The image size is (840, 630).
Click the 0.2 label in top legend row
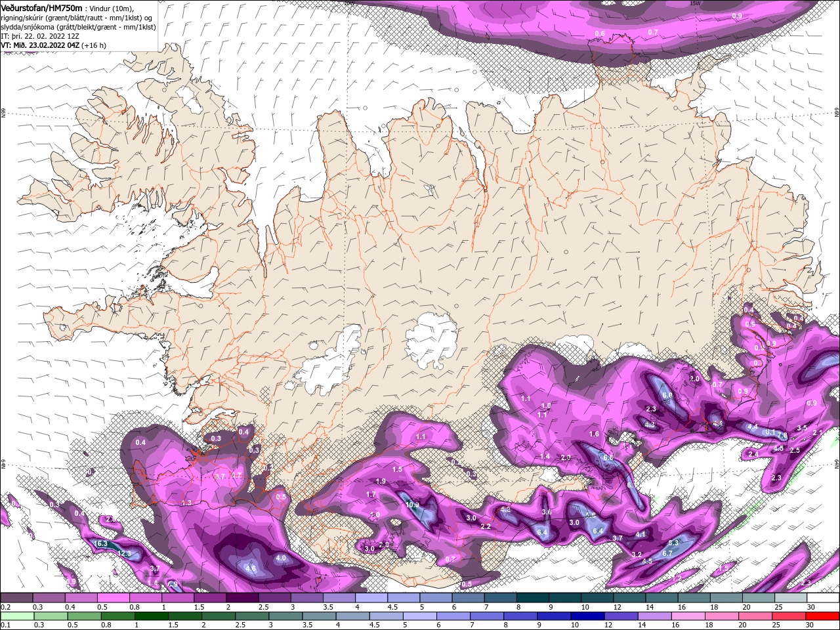tap(7, 606)
